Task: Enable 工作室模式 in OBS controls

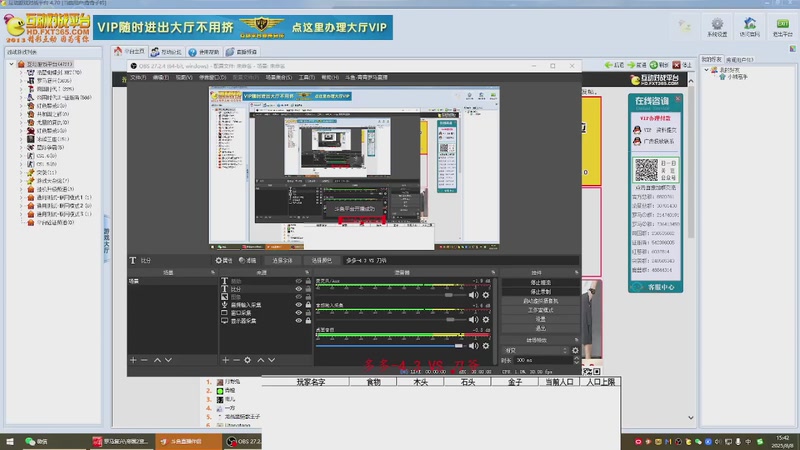Action: tap(540, 310)
